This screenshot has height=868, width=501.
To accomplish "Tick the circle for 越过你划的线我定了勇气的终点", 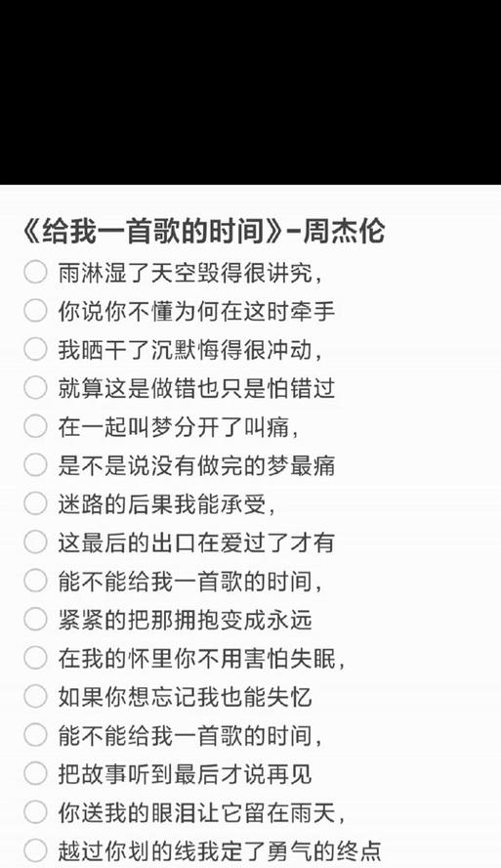I will 35,850.
